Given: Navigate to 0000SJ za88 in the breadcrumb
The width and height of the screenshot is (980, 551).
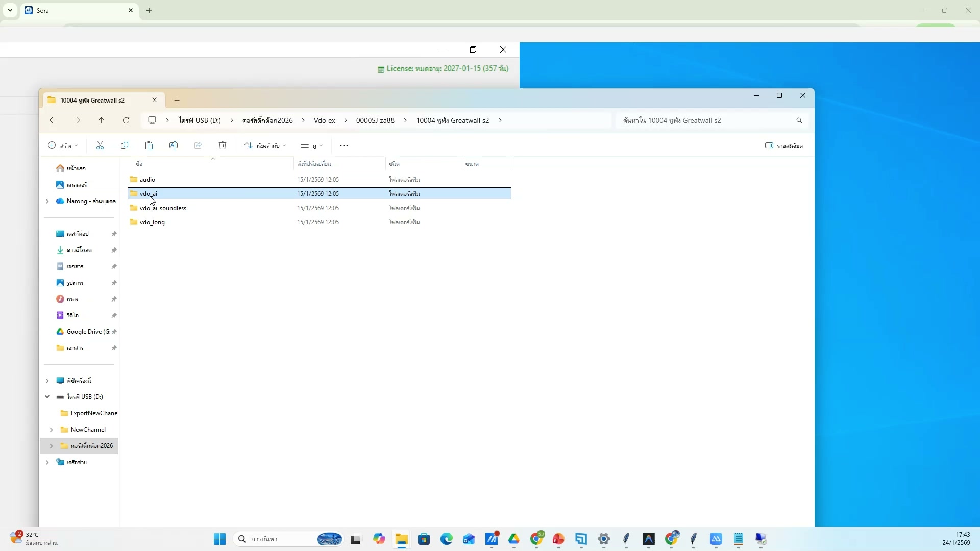Looking at the screenshot, I should pyautogui.click(x=375, y=120).
